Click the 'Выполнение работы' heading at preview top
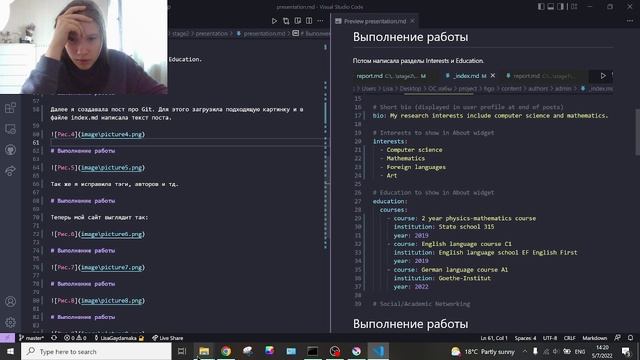The width and height of the screenshot is (640, 360). click(410, 37)
